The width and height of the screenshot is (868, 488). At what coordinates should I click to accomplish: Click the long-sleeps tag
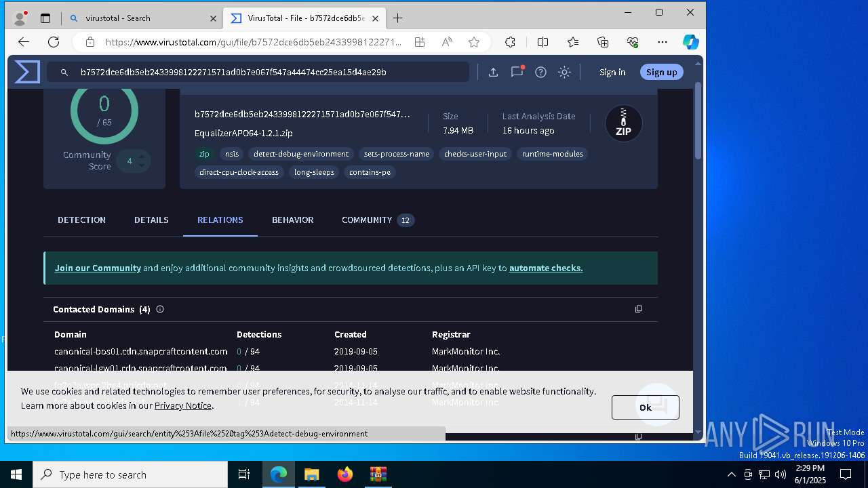pos(314,172)
